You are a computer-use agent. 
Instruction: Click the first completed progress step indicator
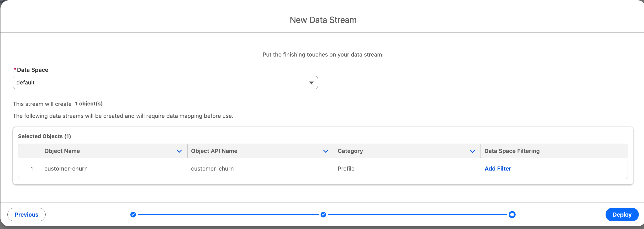[133, 214]
